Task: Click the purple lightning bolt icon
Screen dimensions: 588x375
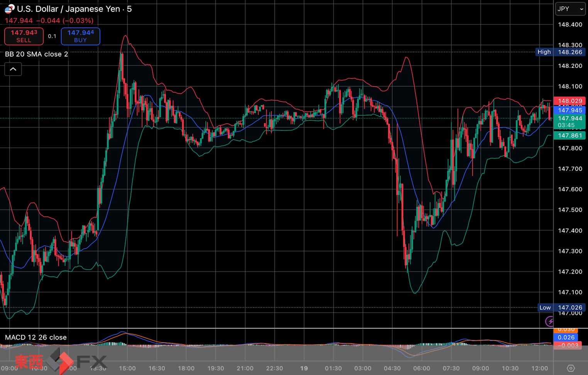Action: pyautogui.click(x=549, y=321)
